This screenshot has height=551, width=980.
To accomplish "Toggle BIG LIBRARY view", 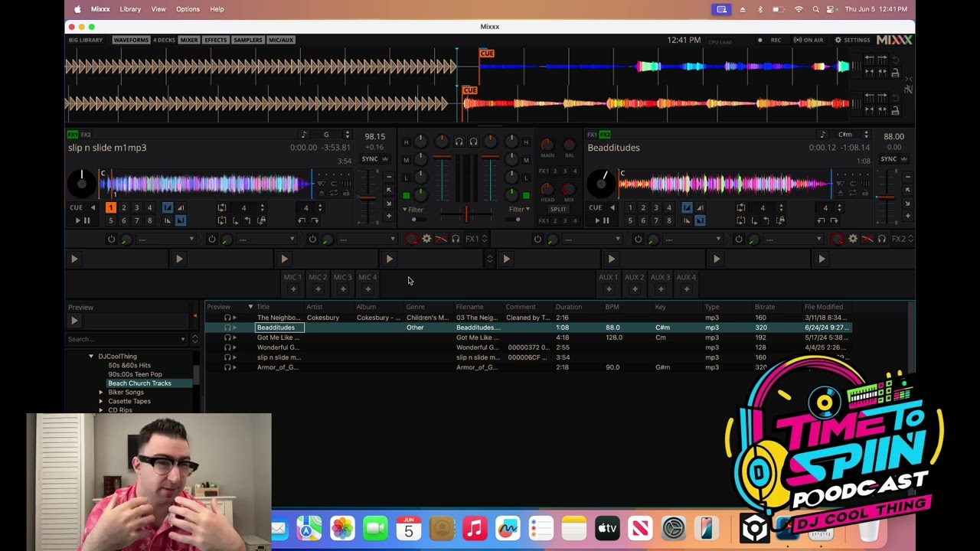I will click(x=86, y=40).
